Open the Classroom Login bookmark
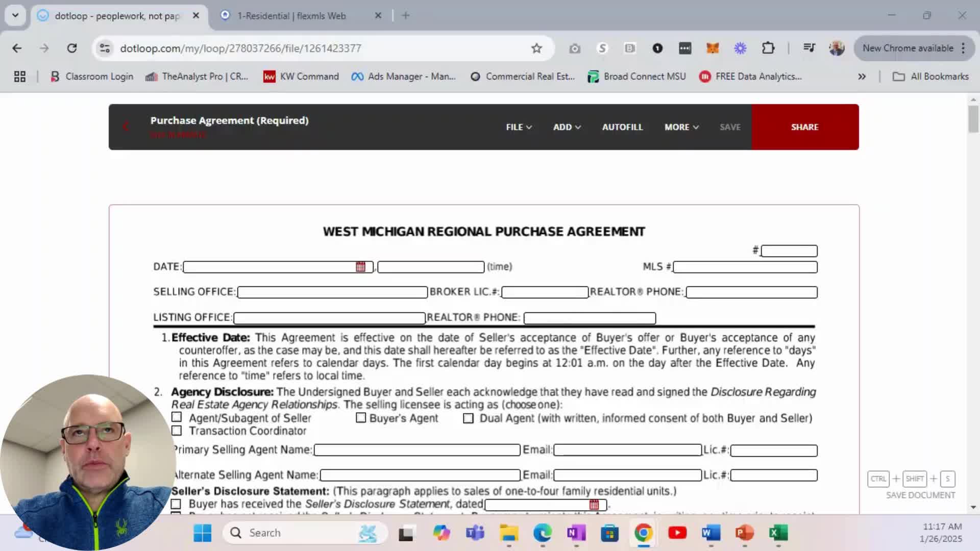The image size is (980, 551). (92, 77)
